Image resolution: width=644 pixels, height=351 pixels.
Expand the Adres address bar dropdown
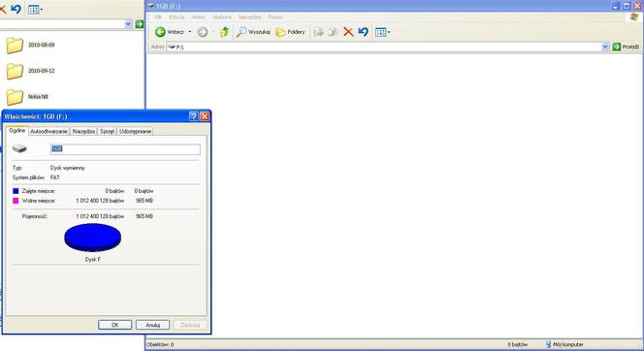click(x=605, y=47)
